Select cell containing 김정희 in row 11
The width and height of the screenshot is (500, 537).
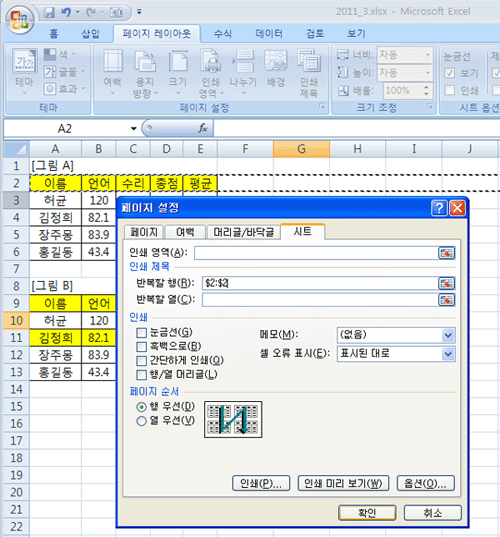coord(55,338)
